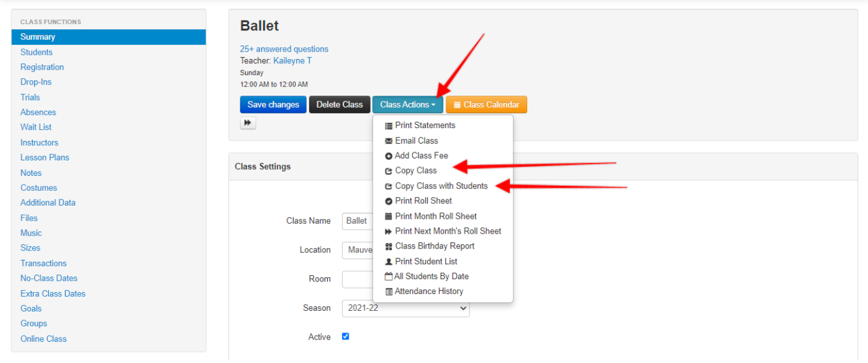Open Online Class section

point(43,339)
